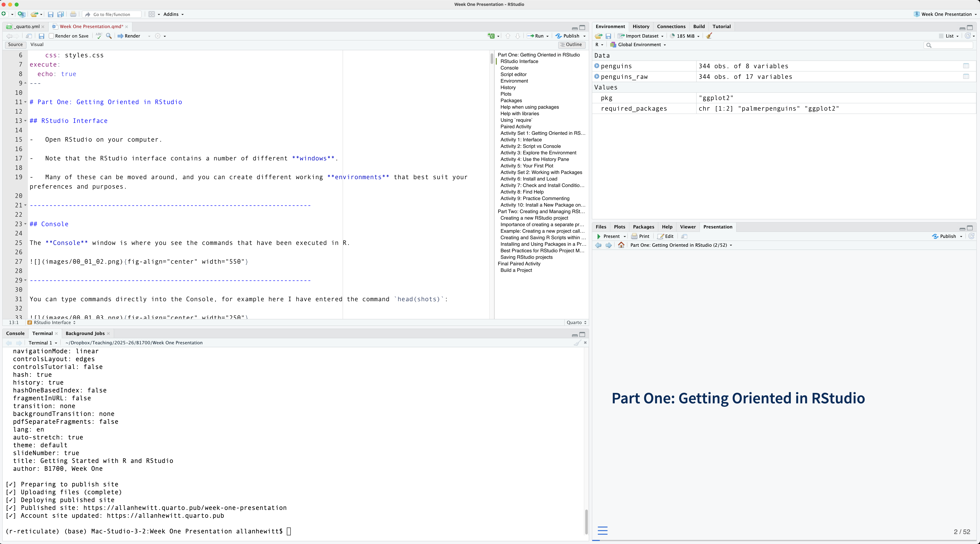Image resolution: width=980 pixels, height=544 pixels.
Task: Open the Run dropdown arrow
Action: point(547,36)
